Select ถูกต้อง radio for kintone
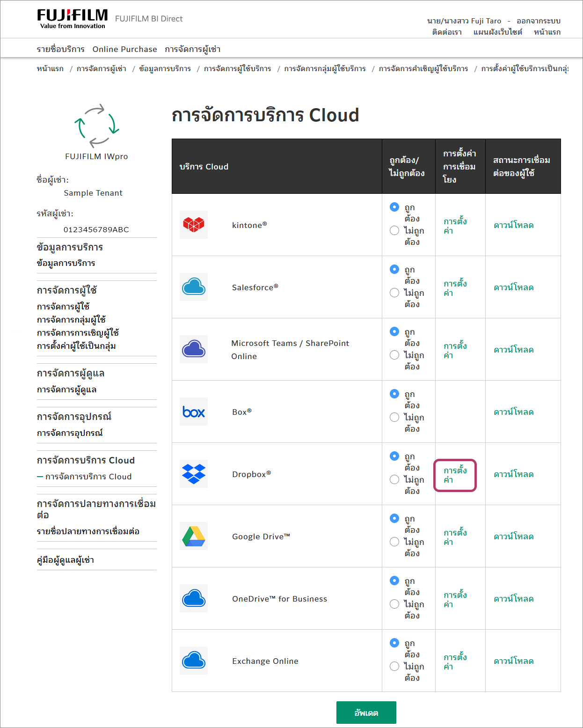 click(x=394, y=207)
